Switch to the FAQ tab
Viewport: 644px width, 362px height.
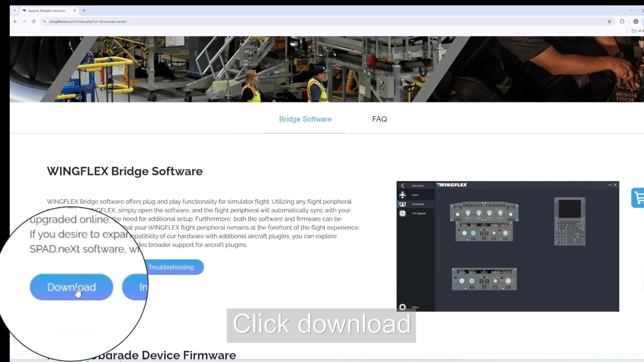379,119
